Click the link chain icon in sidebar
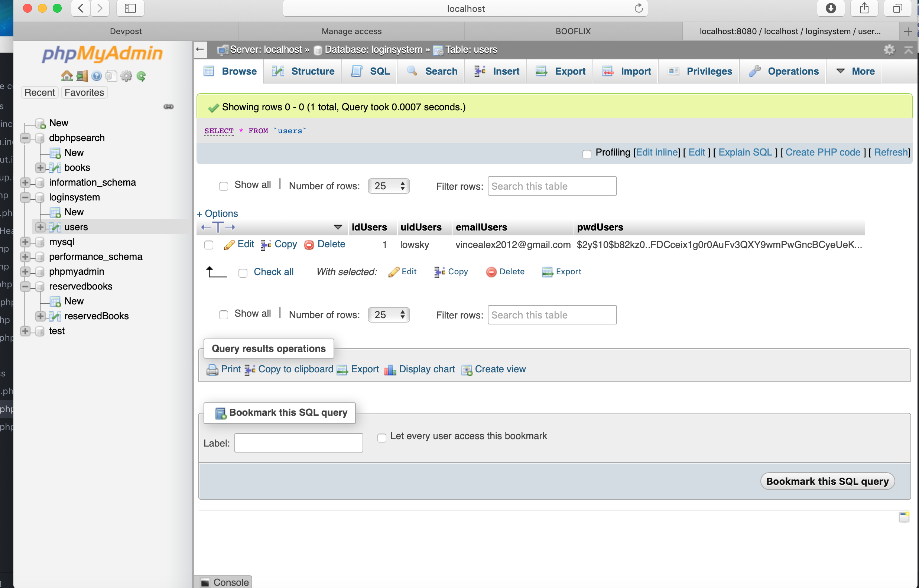 [x=168, y=107]
